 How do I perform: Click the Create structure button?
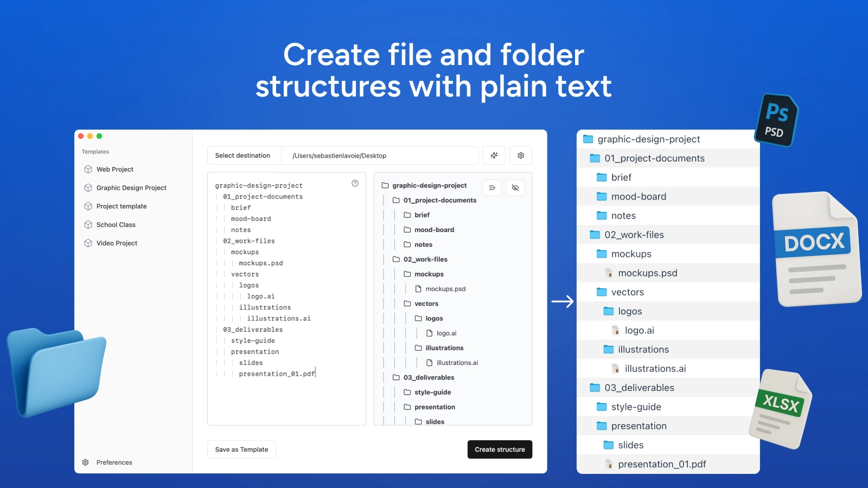click(x=499, y=449)
